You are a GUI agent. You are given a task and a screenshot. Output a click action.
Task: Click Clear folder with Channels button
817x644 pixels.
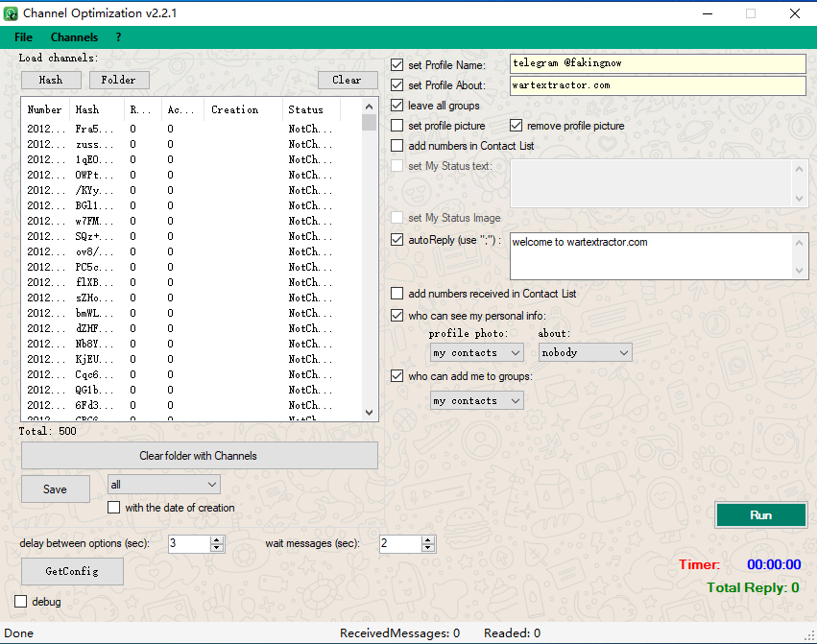coord(199,456)
